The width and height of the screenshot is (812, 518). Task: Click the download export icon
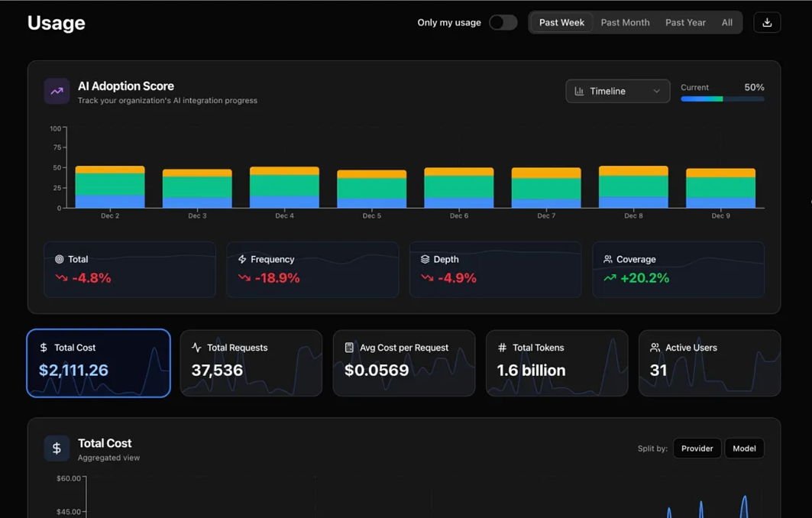[767, 23]
